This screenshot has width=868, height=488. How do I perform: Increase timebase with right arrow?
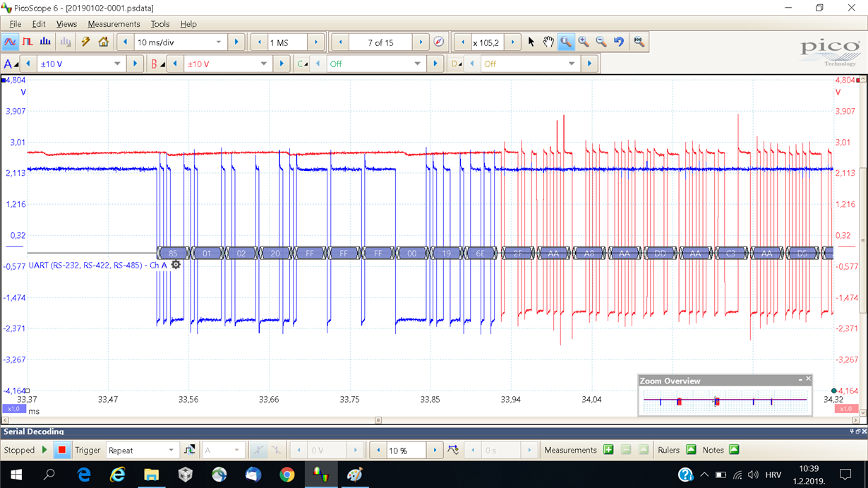pos(236,42)
